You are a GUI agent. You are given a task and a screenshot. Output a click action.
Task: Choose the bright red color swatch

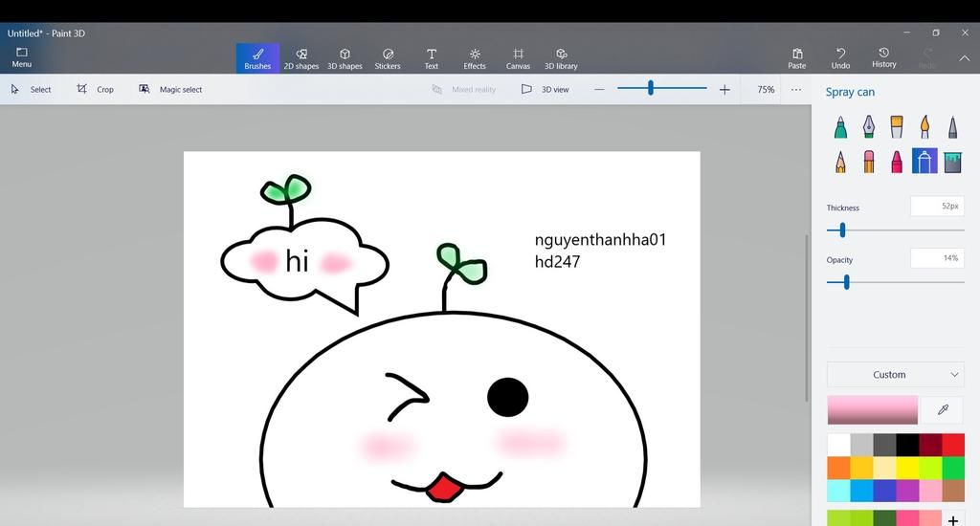coord(953,445)
